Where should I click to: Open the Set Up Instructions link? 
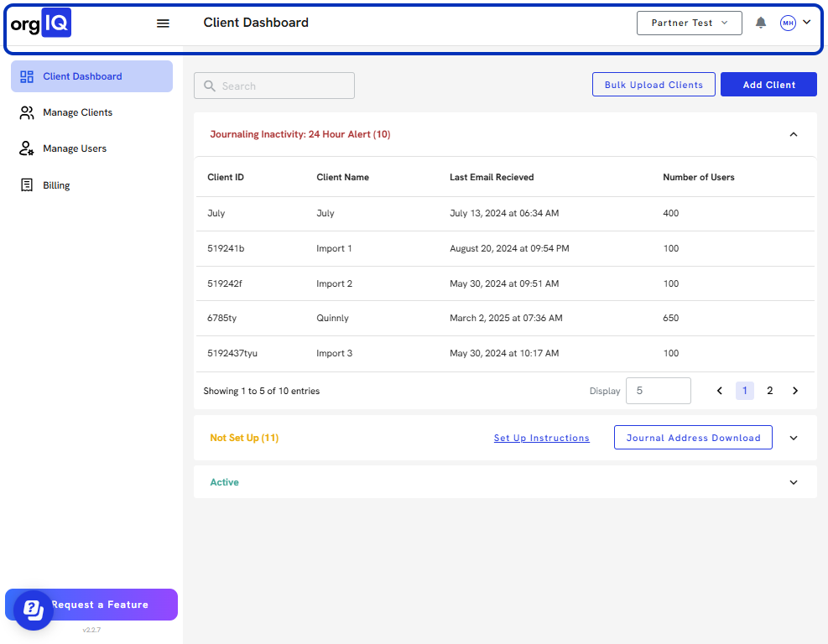[x=541, y=438]
